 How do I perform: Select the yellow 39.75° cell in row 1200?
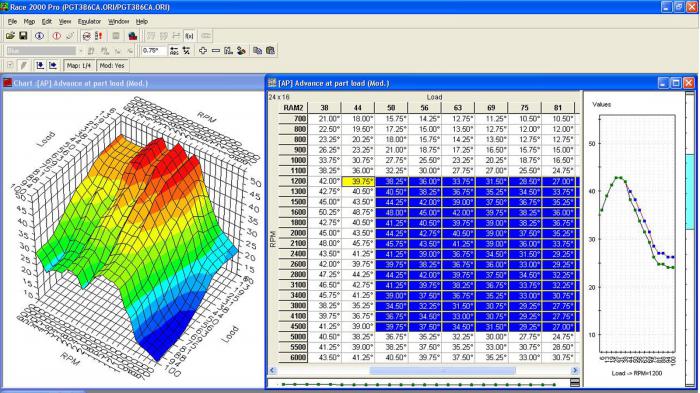coord(358,181)
